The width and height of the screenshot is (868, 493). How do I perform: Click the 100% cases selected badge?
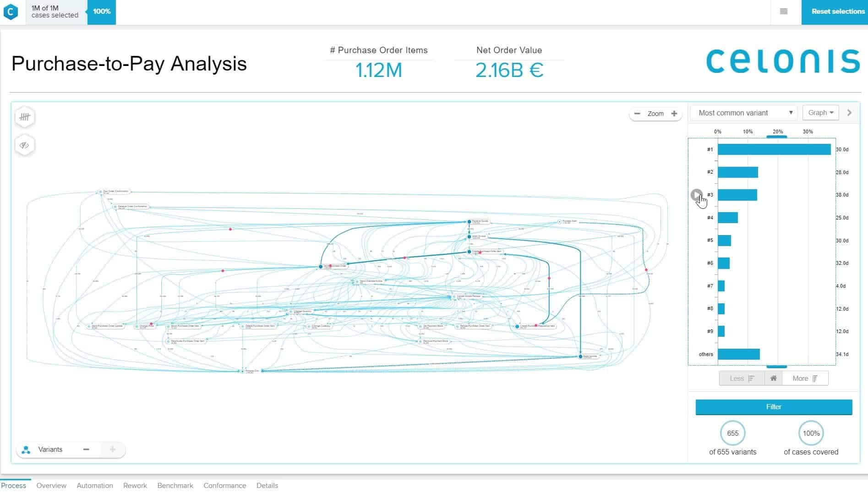(102, 12)
